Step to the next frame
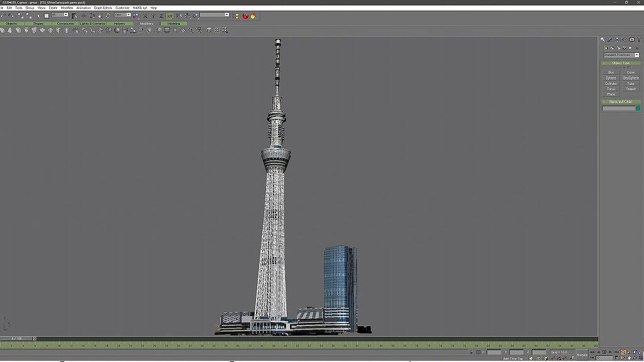 click(x=610, y=352)
